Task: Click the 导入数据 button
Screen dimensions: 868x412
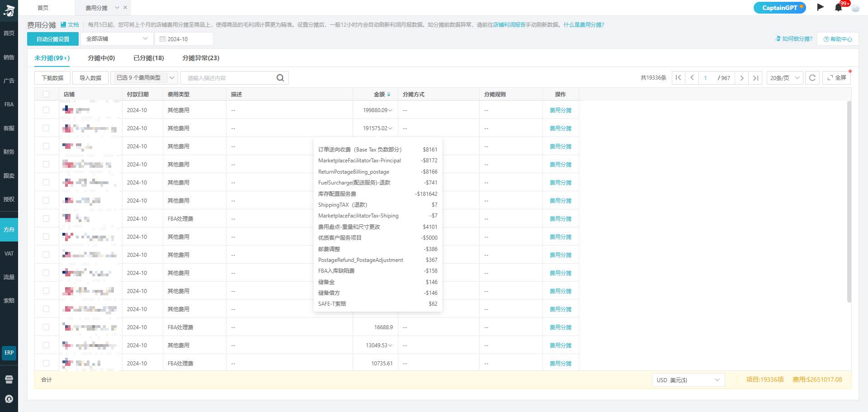Action: pyautogui.click(x=90, y=78)
